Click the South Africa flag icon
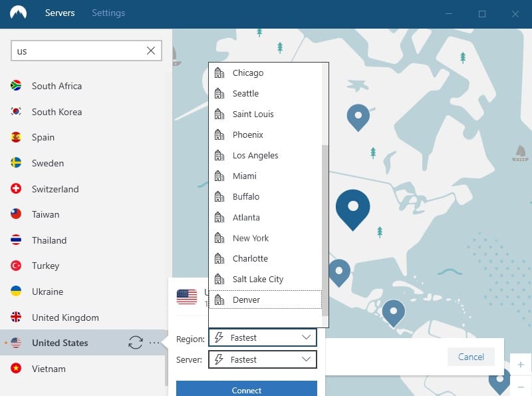 click(x=16, y=86)
